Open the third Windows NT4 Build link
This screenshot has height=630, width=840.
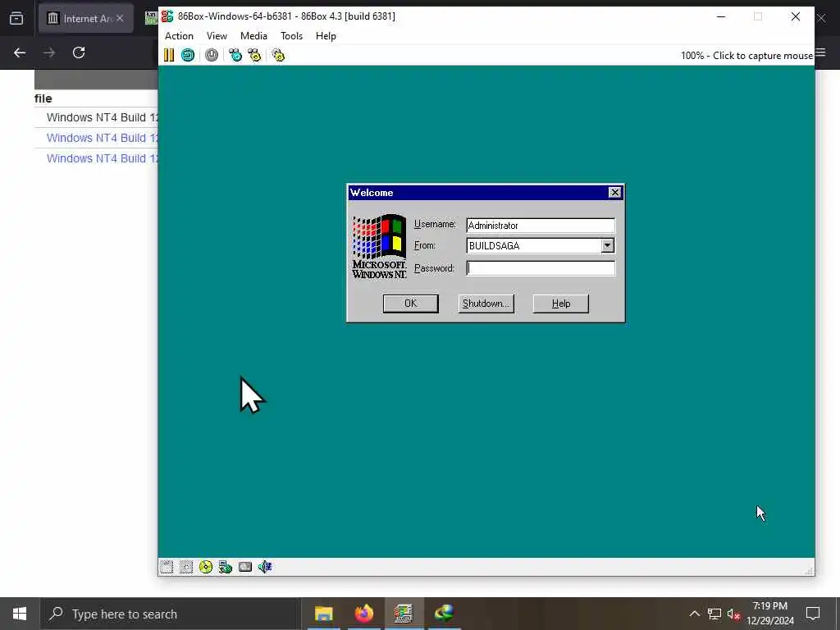(x=103, y=158)
